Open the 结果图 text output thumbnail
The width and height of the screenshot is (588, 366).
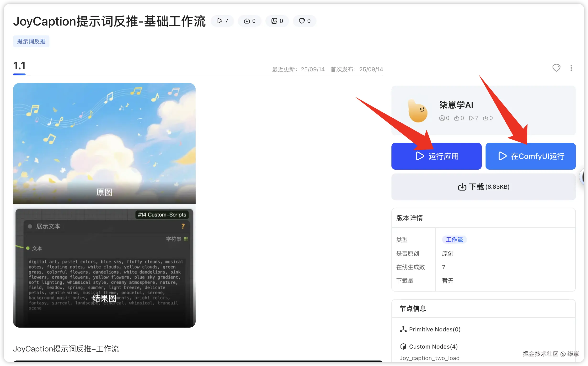point(104,268)
